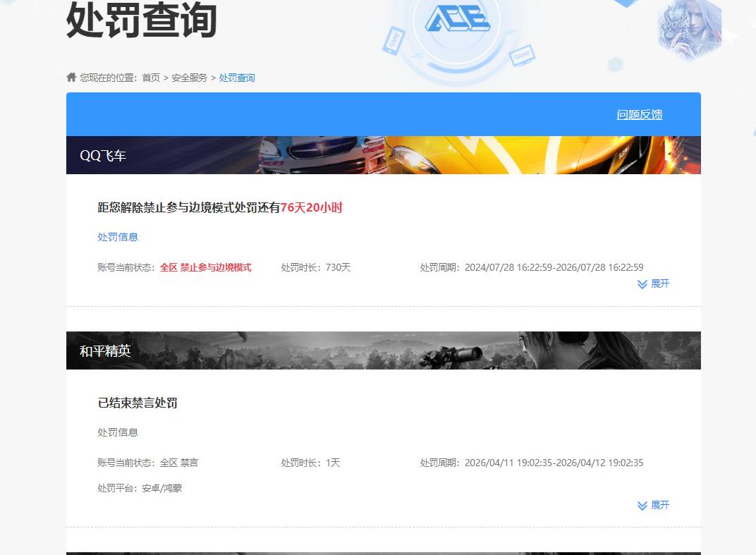Click the 和平精英 game banner

tap(384, 350)
